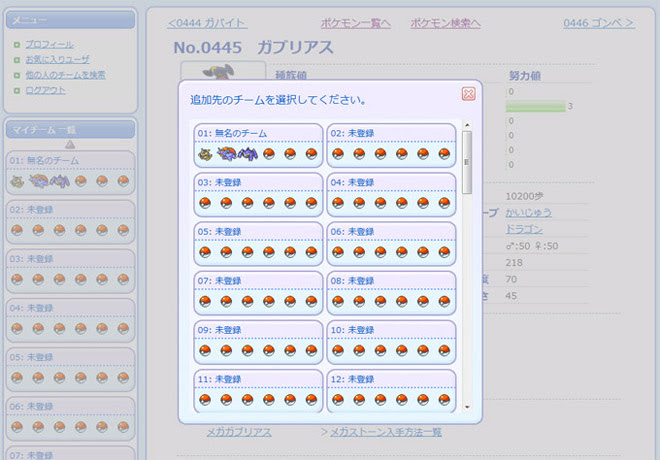
Task: Click the up triangle in マイチーム一覧 sidebar
Action: coord(70,144)
